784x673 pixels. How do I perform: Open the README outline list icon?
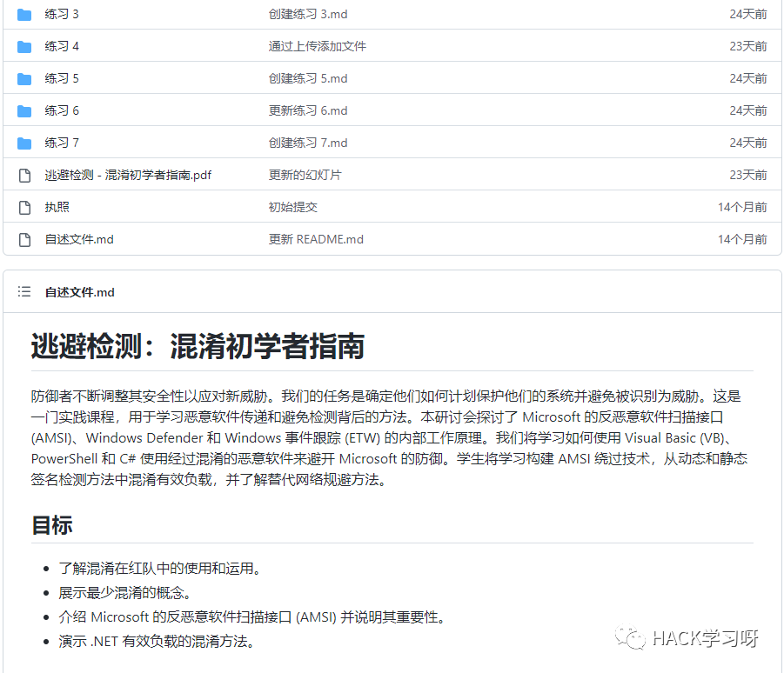click(24, 292)
